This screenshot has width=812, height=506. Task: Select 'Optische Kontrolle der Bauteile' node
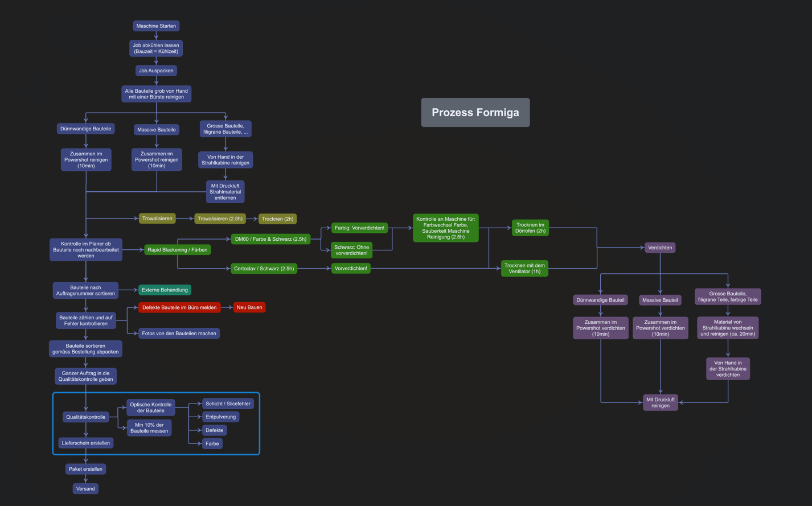pyautogui.click(x=151, y=408)
